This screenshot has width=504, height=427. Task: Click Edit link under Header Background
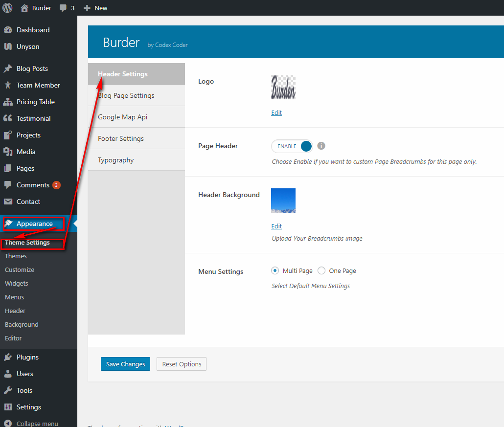click(276, 226)
